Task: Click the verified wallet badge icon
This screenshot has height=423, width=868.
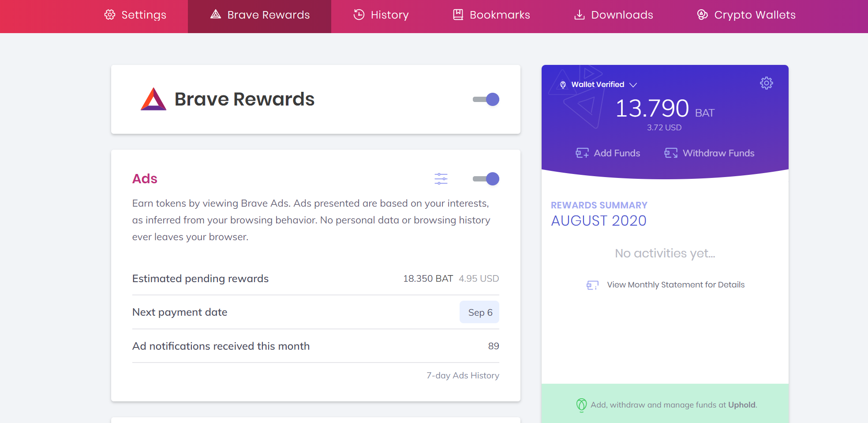Action: point(563,85)
